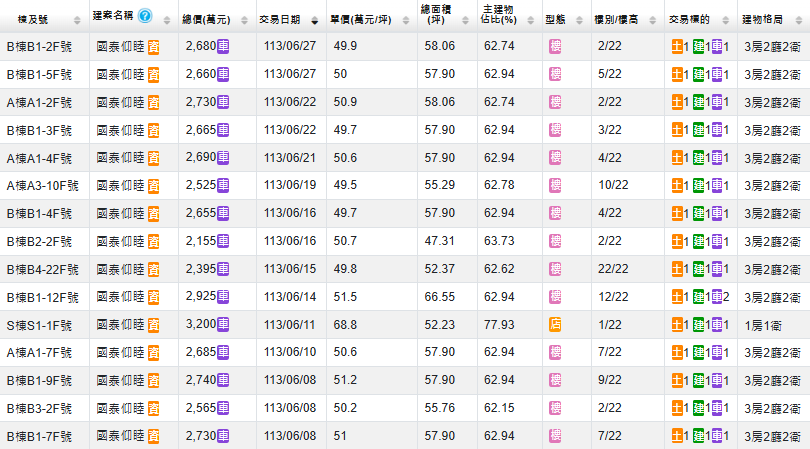The height and width of the screenshot is (449, 810).
Task: Select the 國泰仰睦 link in B棟B1-4F號 row
Action: (120, 214)
